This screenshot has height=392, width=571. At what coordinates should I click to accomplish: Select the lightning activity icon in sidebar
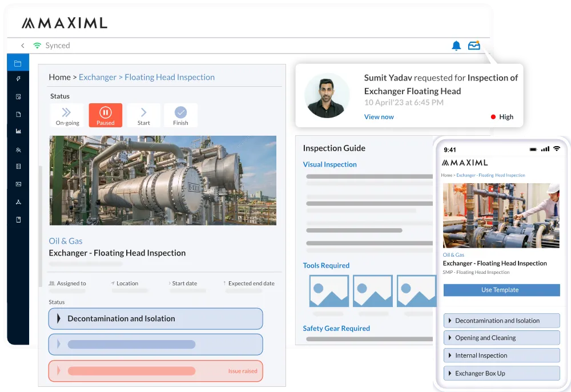18,80
